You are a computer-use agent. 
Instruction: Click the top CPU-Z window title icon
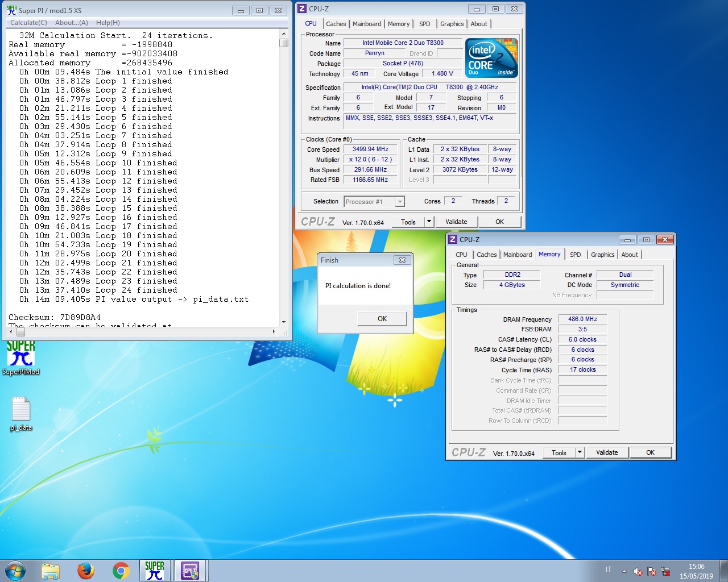pyautogui.click(x=302, y=9)
